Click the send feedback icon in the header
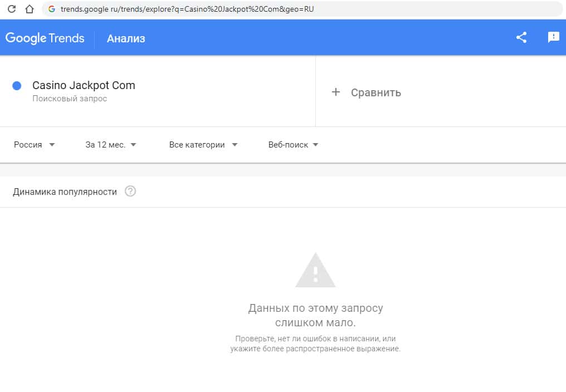Viewport: 566px width, 392px height. pyautogui.click(x=553, y=37)
